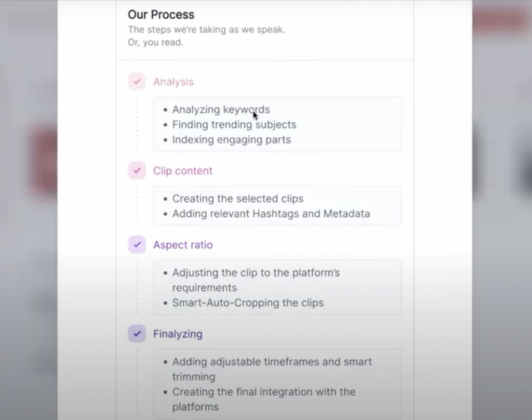The image size is (532, 420).
Task: Click the Finalyzing step title
Action: 178,334
